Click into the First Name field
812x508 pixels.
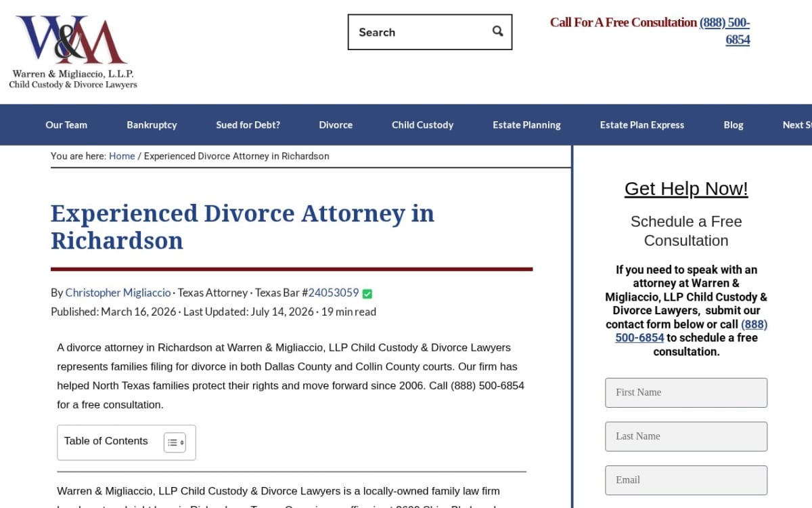pyautogui.click(x=686, y=393)
